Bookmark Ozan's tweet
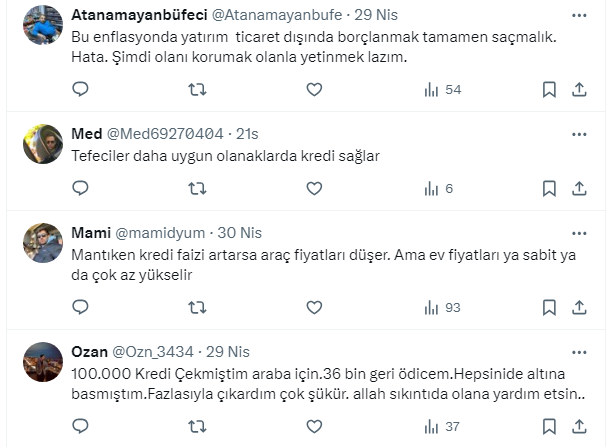Screen dimensions: 616x447 (x=548, y=426)
